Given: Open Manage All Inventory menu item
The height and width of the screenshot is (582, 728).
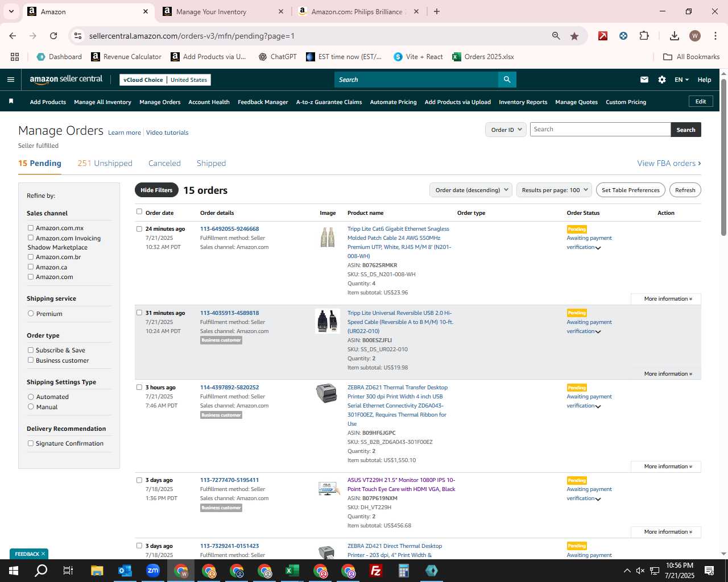Looking at the screenshot, I should (102, 102).
